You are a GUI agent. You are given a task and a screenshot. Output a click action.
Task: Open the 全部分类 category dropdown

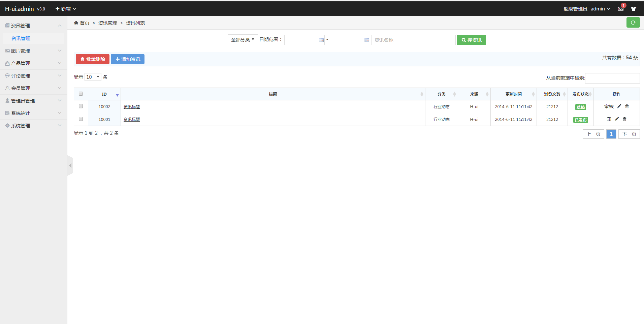coord(243,40)
